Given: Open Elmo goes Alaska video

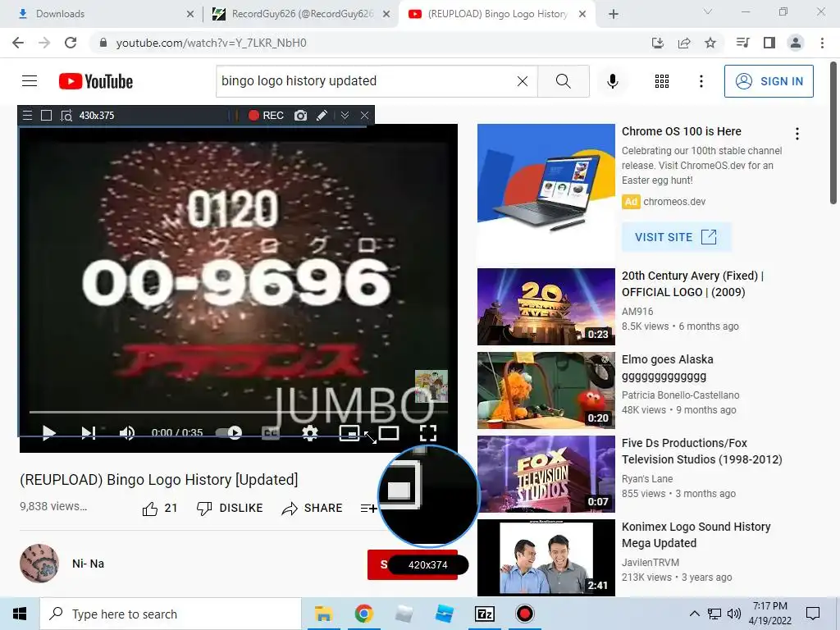Looking at the screenshot, I should point(546,390).
